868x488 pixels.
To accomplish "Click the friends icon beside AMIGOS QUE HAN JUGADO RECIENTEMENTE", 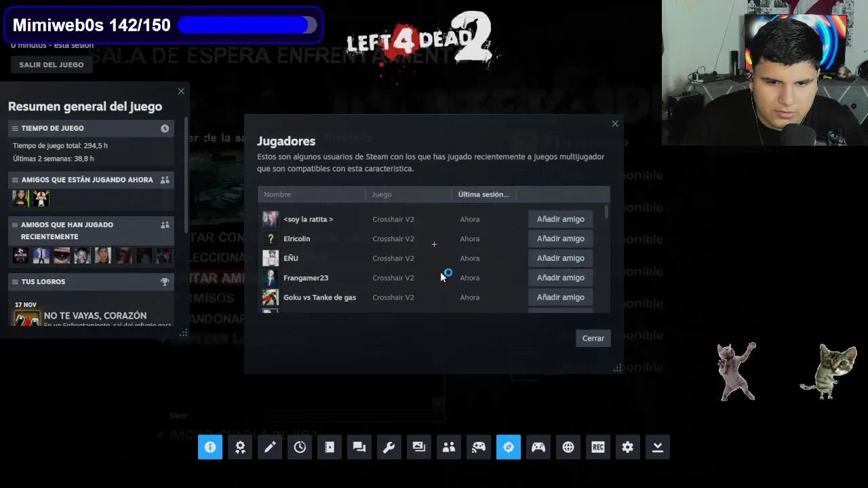I will 165,225.
